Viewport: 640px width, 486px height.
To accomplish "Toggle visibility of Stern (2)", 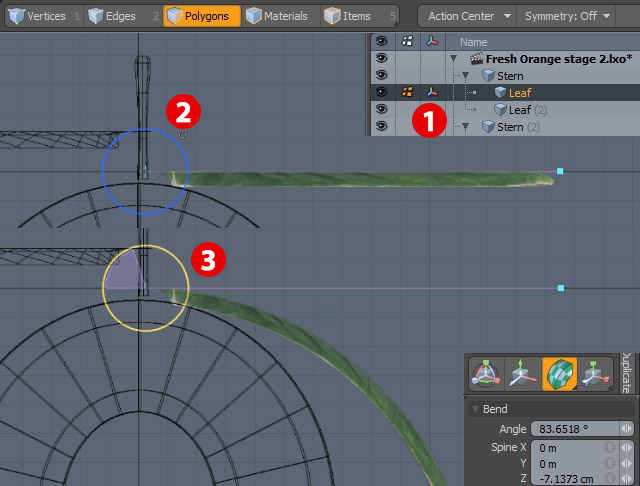I will [381, 126].
